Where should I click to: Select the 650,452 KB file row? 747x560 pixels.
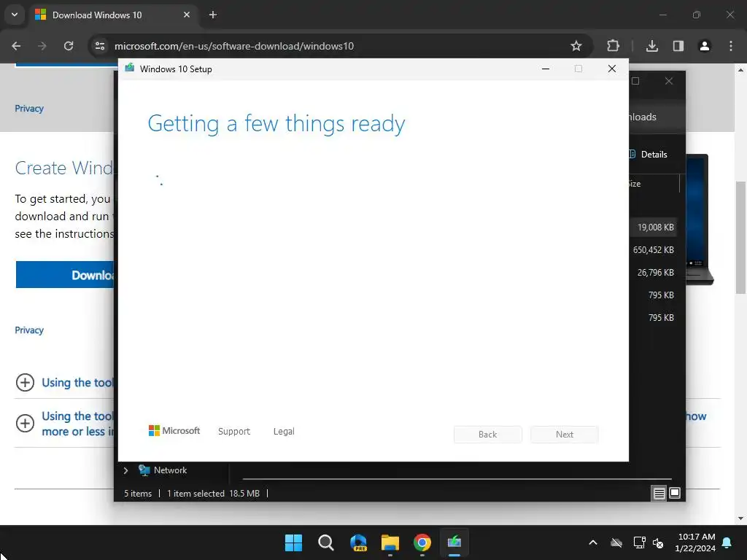tap(653, 250)
